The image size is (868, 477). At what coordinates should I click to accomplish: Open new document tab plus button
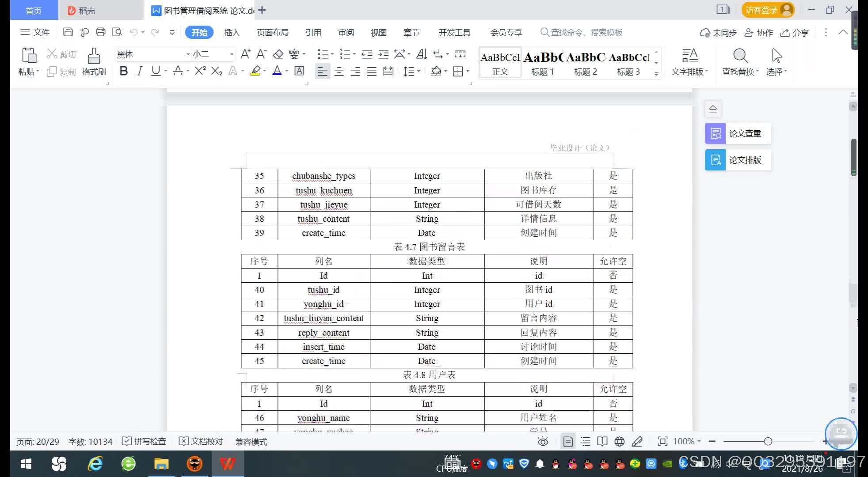pos(262,10)
